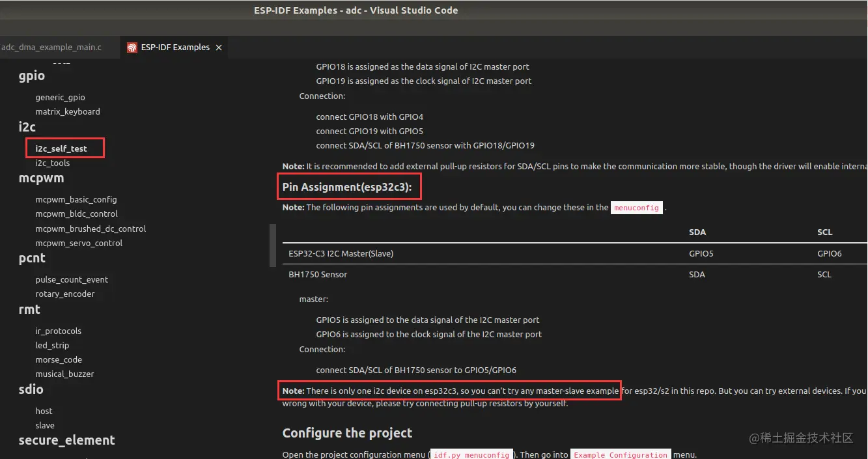Click the window title 'ESP-IDF Examples - adc - Visual Studio Code'

tap(356, 10)
